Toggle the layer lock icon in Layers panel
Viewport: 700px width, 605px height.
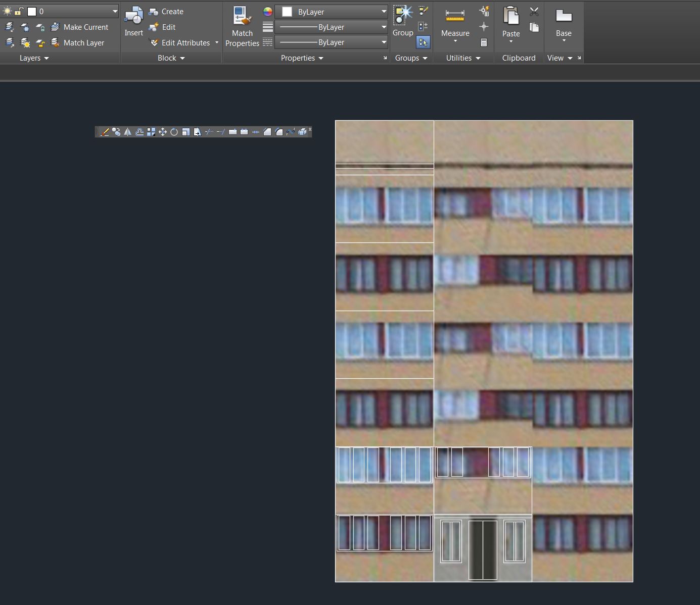[x=18, y=11]
